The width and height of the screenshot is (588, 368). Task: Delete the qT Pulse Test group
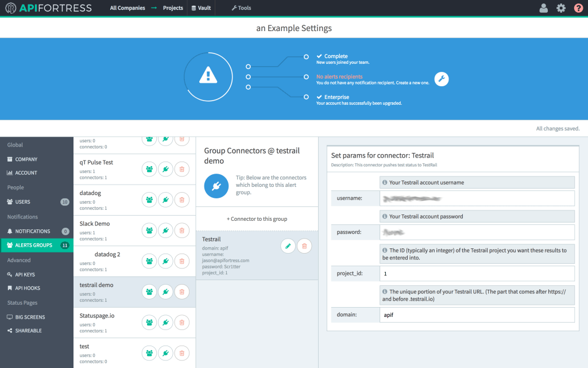pos(181,169)
